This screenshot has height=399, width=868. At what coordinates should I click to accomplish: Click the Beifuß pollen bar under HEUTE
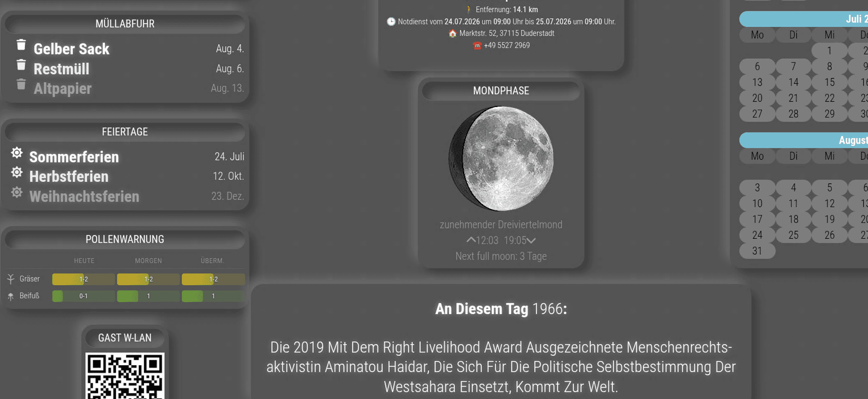(83, 296)
